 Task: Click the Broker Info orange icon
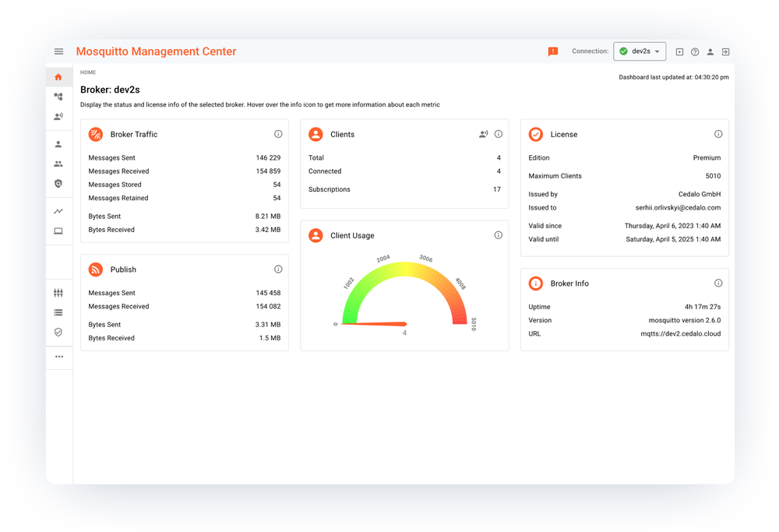click(x=536, y=284)
